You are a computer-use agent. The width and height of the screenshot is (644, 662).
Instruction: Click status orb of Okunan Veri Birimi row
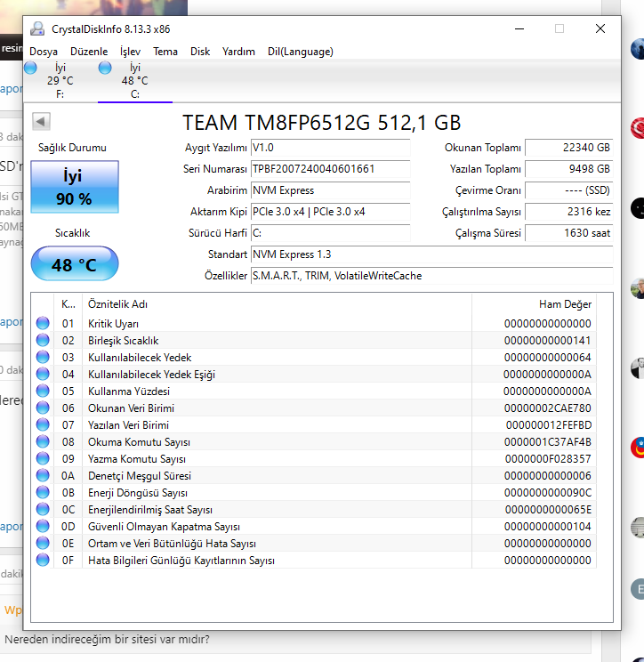pos(43,408)
